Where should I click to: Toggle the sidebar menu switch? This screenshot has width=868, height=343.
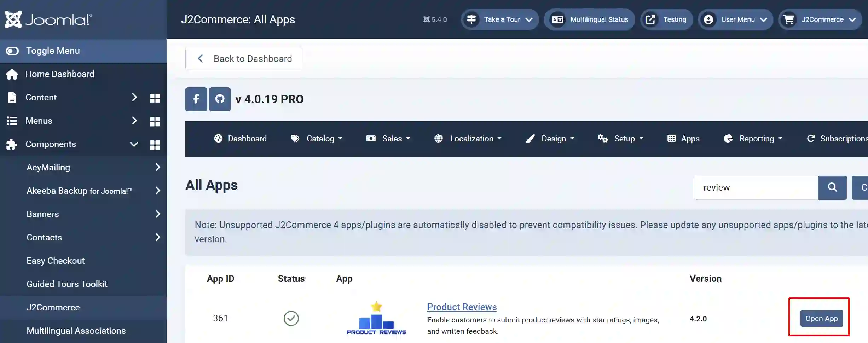pos(12,51)
